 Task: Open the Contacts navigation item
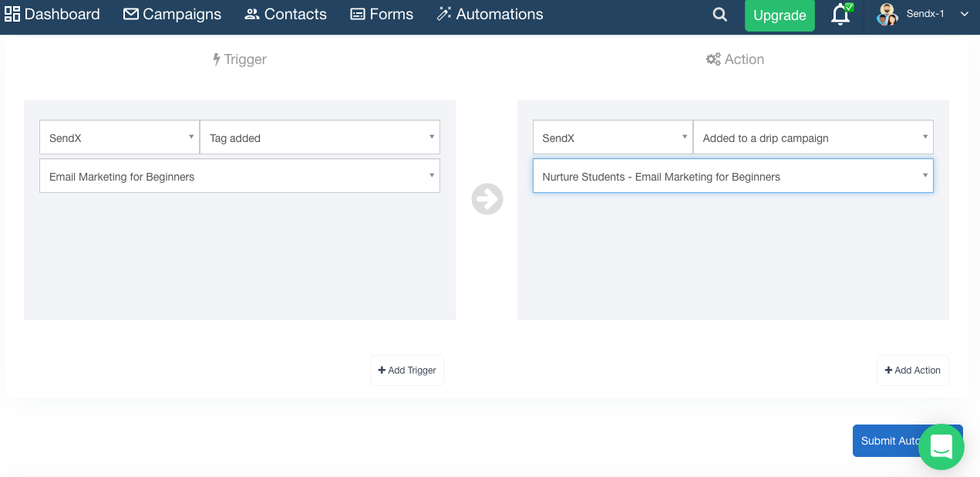[285, 14]
